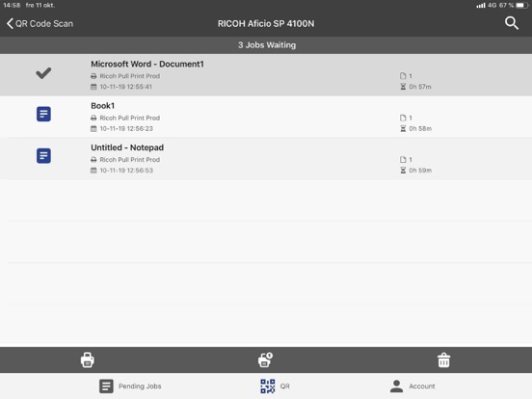532x399 pixels.
Task: Click timestamp 10-11-19 12:56:23
Action: click(x=126, y=129)
